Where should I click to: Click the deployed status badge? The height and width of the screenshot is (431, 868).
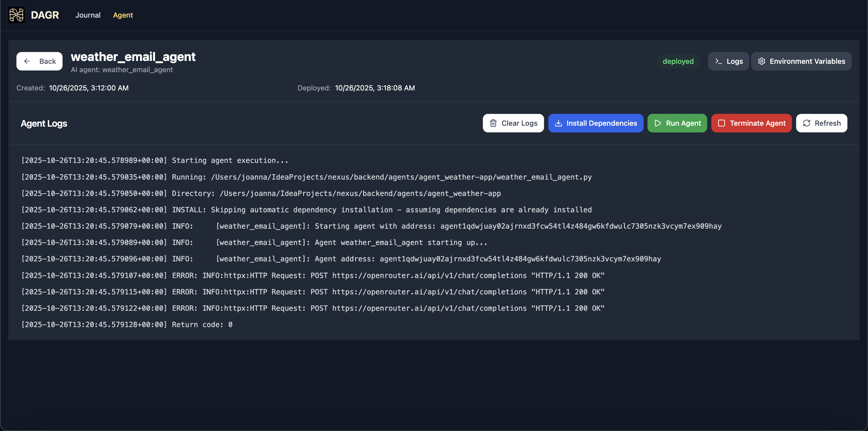click(678, 61)
